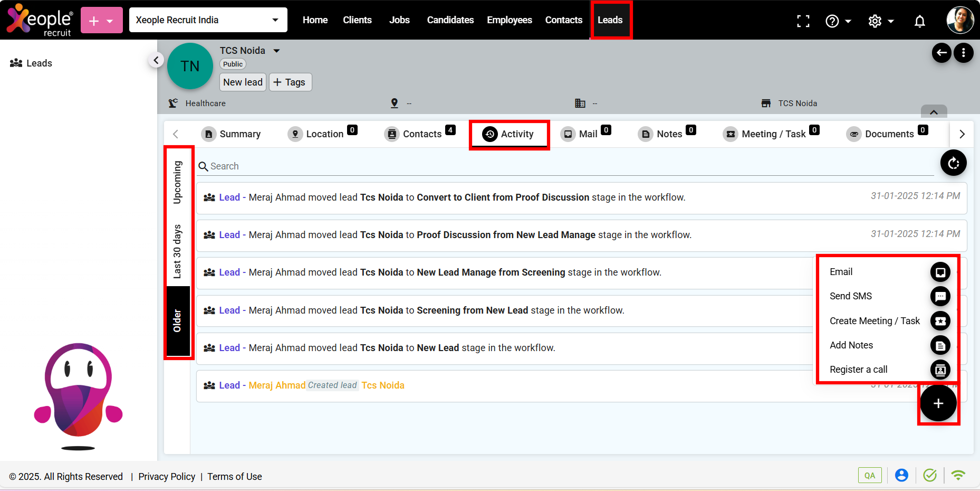Open the Clients menu
This screenshot has height=491, width=980.
tap(357, 20)
